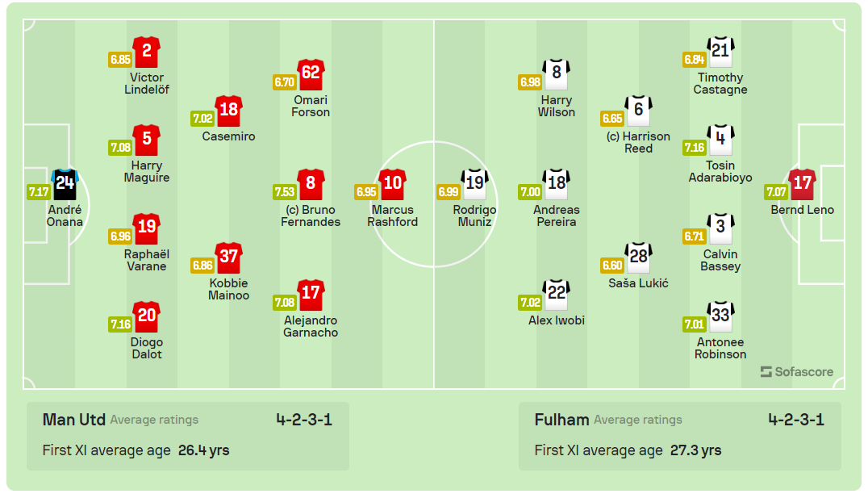Image resolution: width=868 pixels, height=498 pixels.
Task: Click Bernd Leno's red goalkeeper jersey
Action: (802, 184)
